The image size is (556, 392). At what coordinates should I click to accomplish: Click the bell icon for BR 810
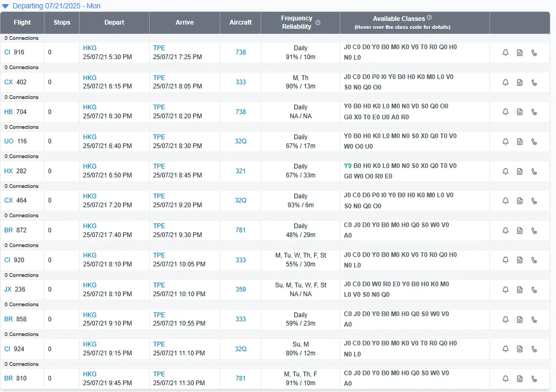click(506, 379)
